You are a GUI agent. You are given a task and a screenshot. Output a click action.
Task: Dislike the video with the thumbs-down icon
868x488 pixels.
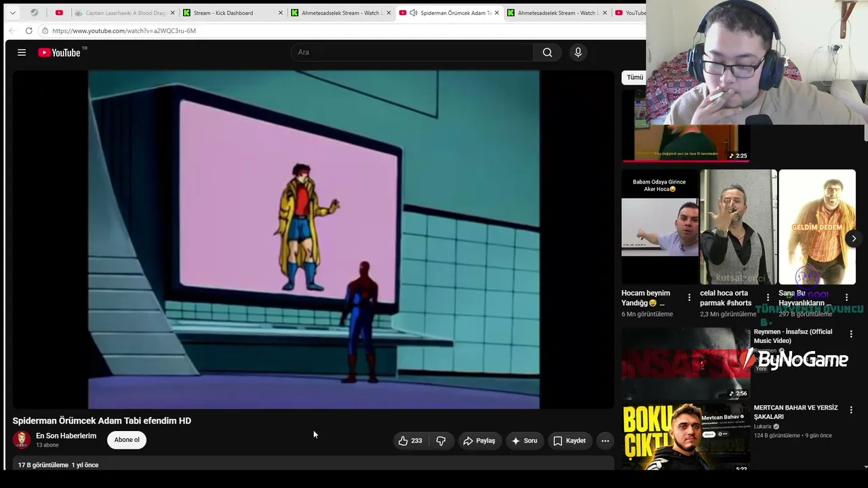(x=441, y=441)
